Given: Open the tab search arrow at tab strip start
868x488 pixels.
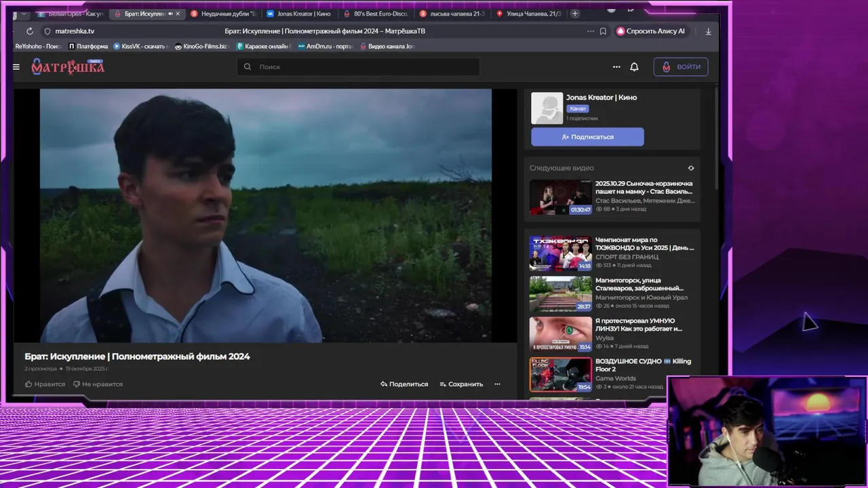Looking at the screenshot, I should pos(24,14).
